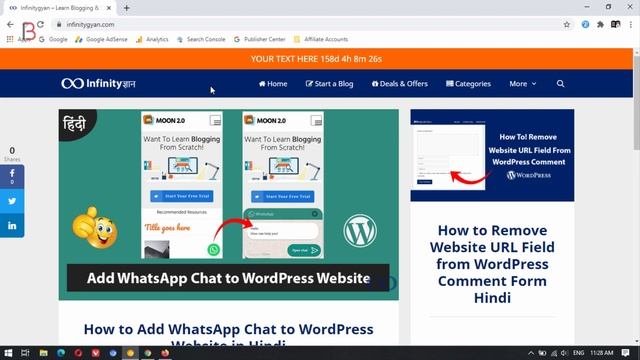Screen dimensions: 640x360
Task: Open File Explorer from the taskbar
Action: point(43,353)
